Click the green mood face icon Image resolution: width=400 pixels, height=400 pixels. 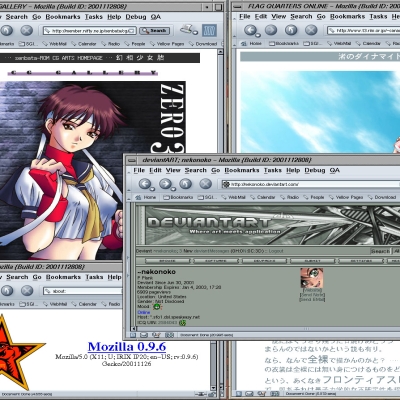[156, 306]
